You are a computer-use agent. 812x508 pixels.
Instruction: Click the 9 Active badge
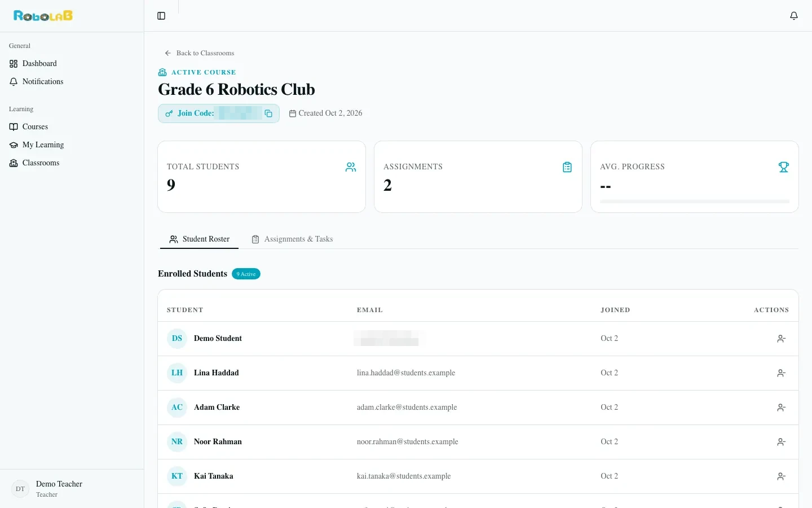pyautogui.click(x=246, y=274)
